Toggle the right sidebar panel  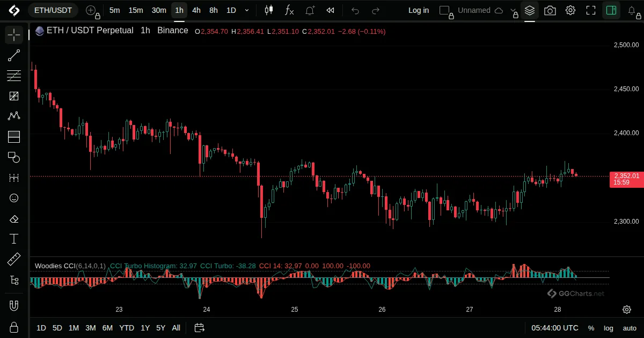611,10
